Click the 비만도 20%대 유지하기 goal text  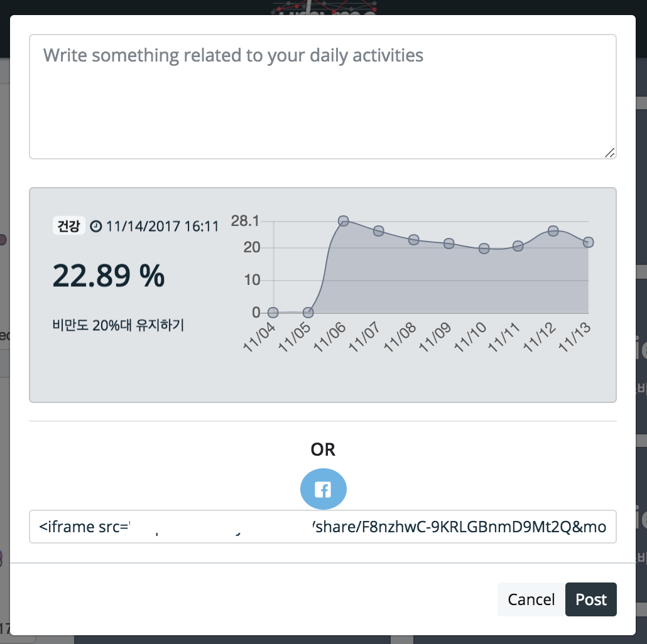(118, 325)
